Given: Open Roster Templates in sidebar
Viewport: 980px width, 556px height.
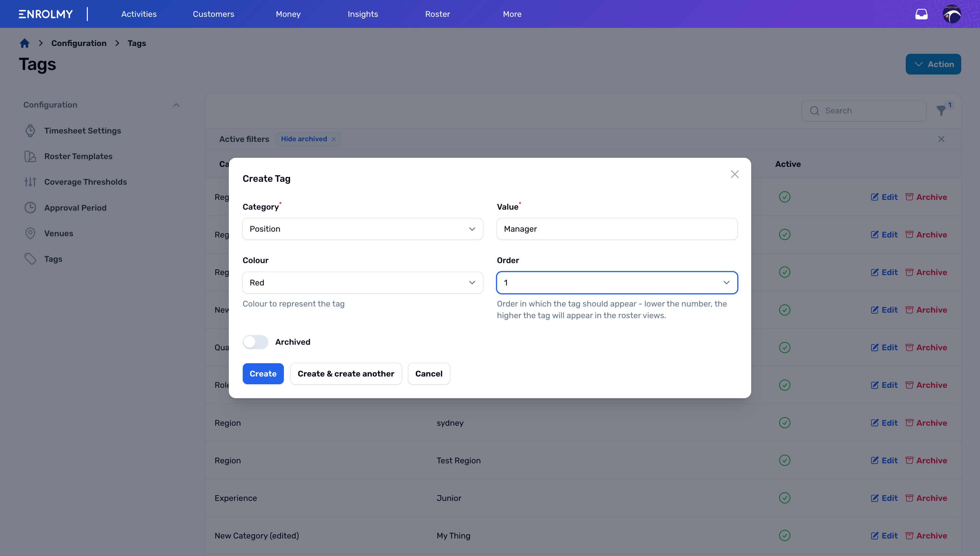Looking at the screenshot, I should click(78, 156).
